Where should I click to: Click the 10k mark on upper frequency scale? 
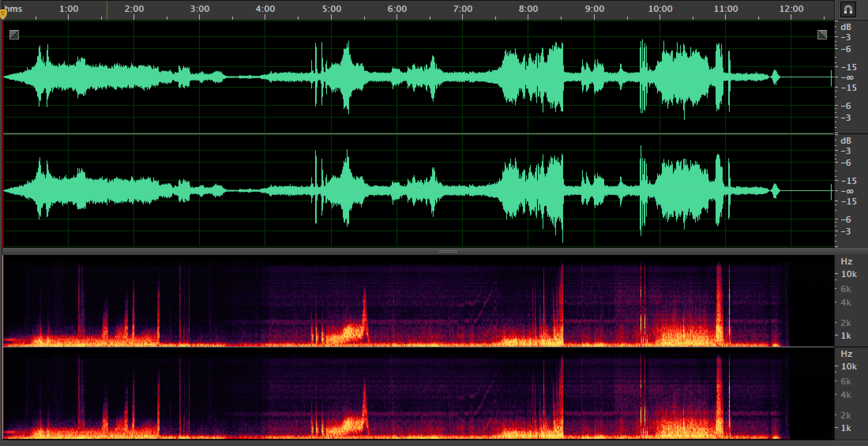click(849, 274)
